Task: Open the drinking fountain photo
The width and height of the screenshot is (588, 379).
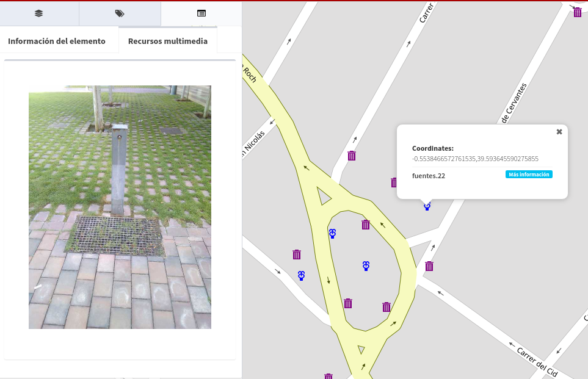Action: pyautogui.click(x=120, y=207)
